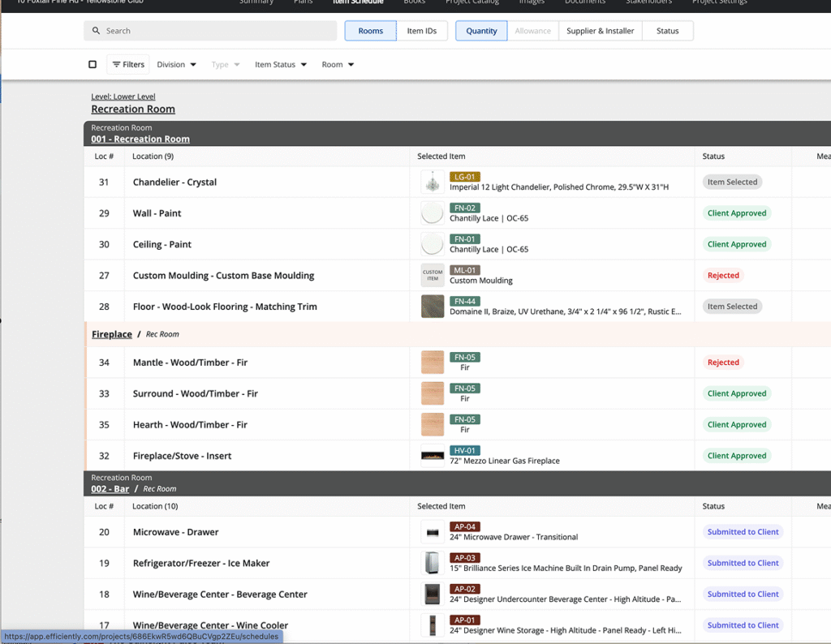Open the Filters icon button

pos(128,65)
